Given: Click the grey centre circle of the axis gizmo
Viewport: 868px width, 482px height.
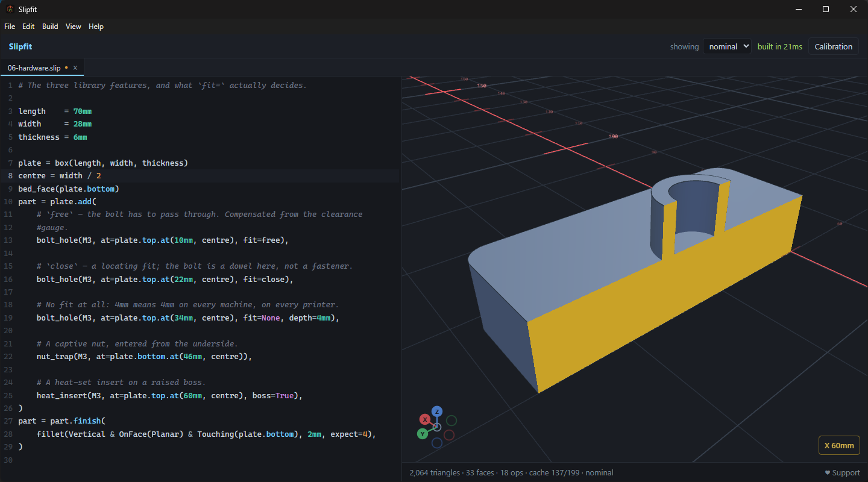Looking at the screenshot, I should [437, 427].
